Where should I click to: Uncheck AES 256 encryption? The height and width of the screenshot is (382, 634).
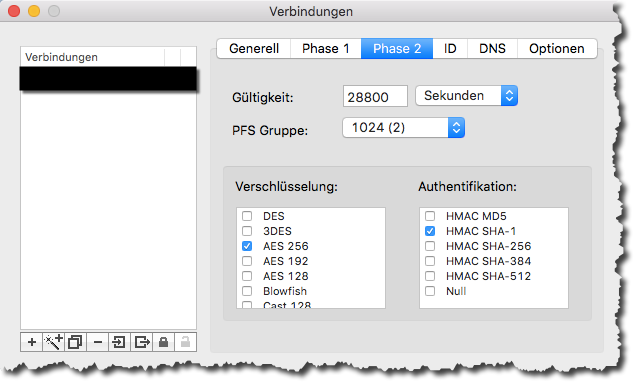(247, 246)
